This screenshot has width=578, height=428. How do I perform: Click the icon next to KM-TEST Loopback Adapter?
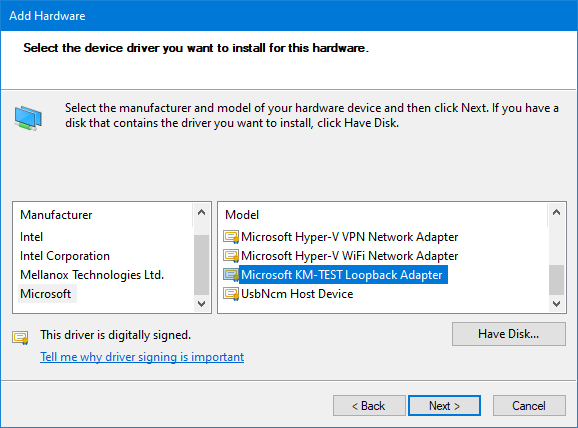pyautogui.click(x=231, y=275)
